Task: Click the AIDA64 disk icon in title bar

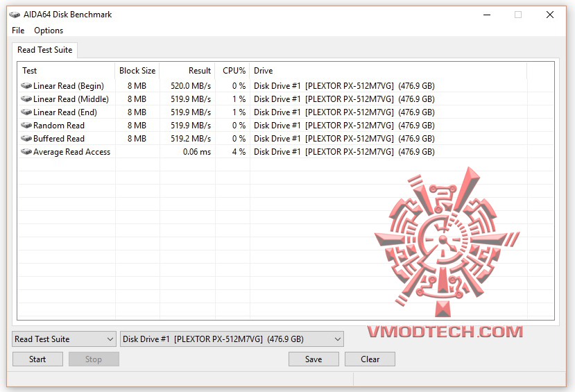Action: 15,15
